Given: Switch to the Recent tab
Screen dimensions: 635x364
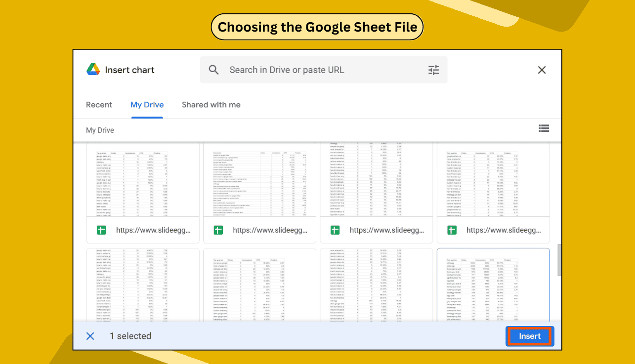Looking at the screenshot, I should point(99,105).
